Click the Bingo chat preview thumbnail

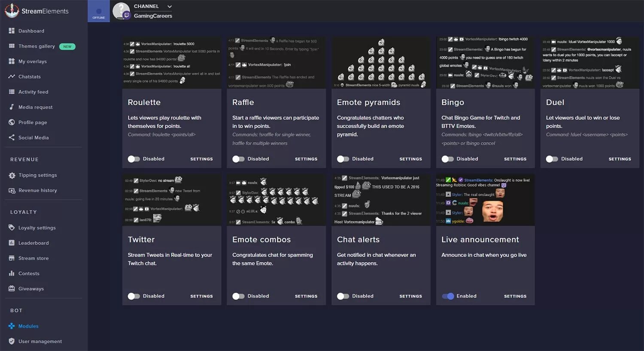(486, 63)
